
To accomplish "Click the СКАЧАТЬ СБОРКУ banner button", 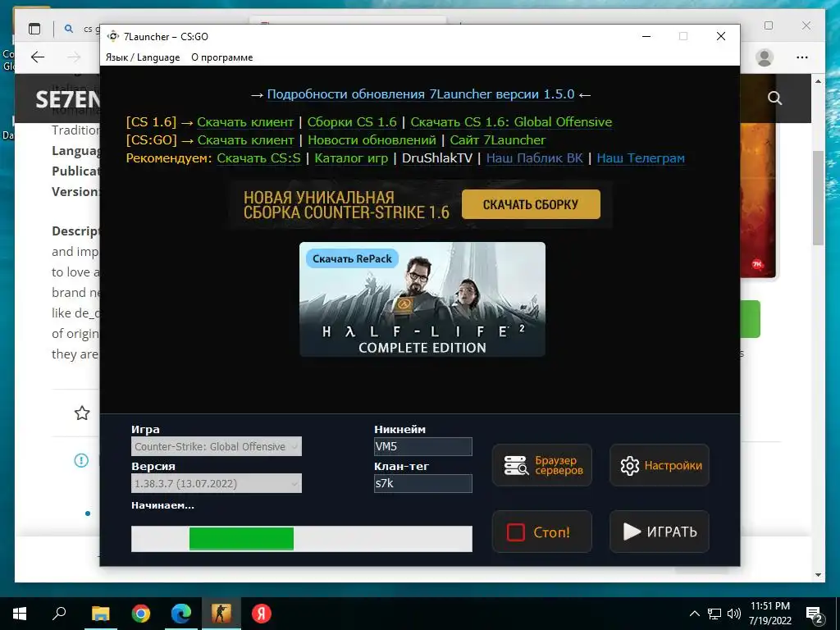I will [x=531, y=204].
